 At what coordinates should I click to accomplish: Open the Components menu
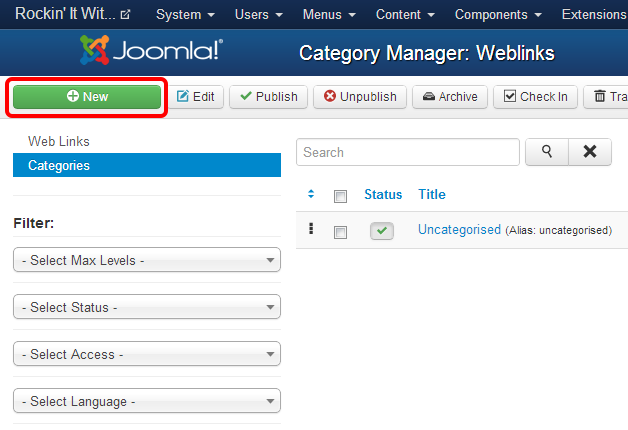click(498, 14)
